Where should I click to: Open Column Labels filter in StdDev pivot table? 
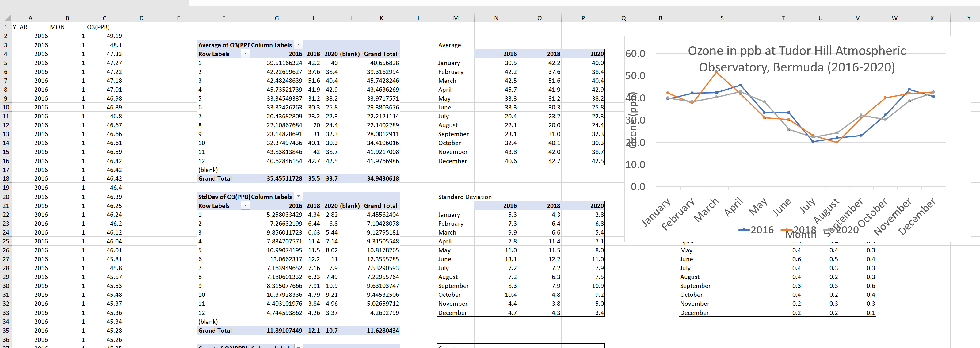[299, 197]
